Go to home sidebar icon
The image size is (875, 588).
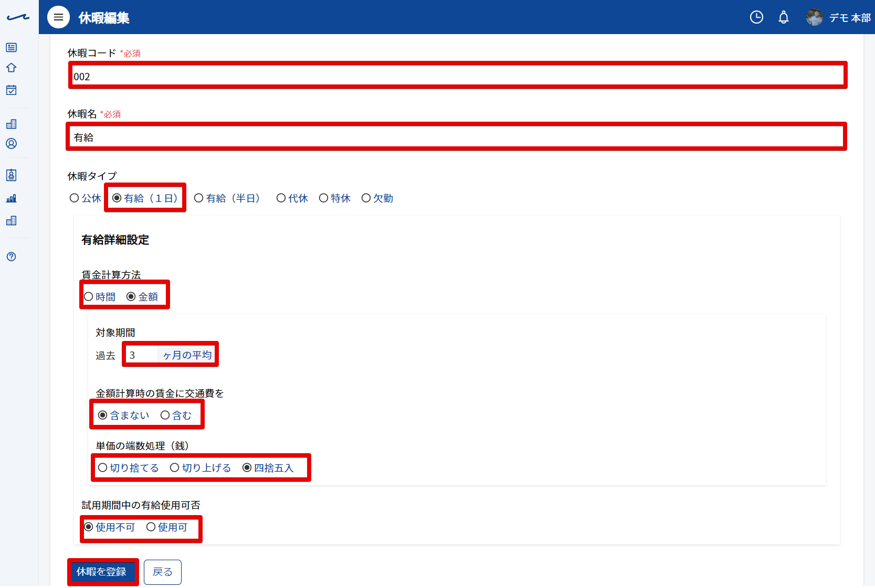(11, 68)
